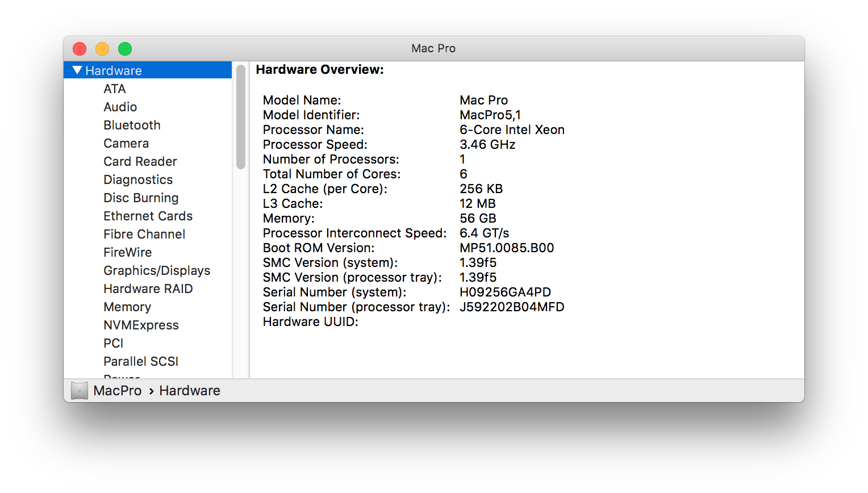Click the Hardware Overview heading
868x493 pixels.
320,69
